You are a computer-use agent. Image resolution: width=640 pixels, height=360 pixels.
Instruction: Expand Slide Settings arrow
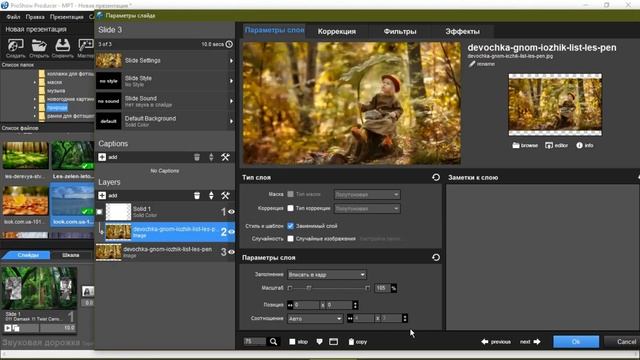coord(231,60)
